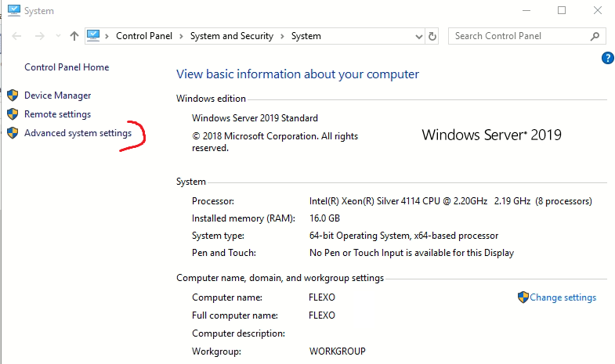Open Control Panel breadcrumb
615x364 pixels.
pyautogui.click(x=144, y=36)
